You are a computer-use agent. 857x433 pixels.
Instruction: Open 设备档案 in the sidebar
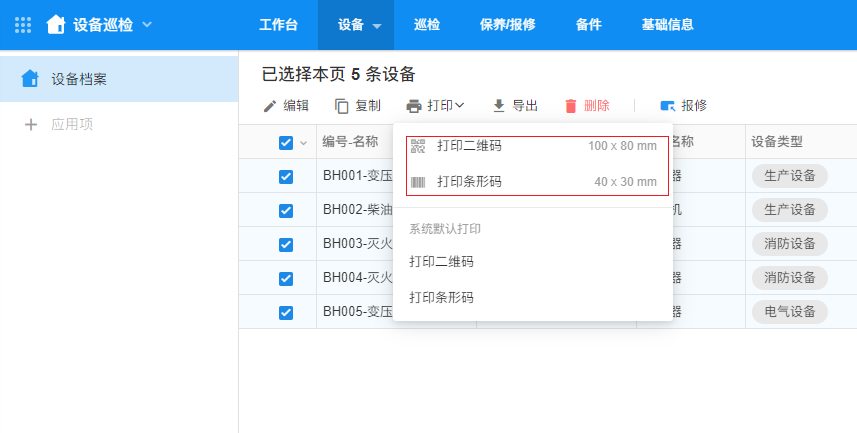pyautogui.click(x=78, y=79)
